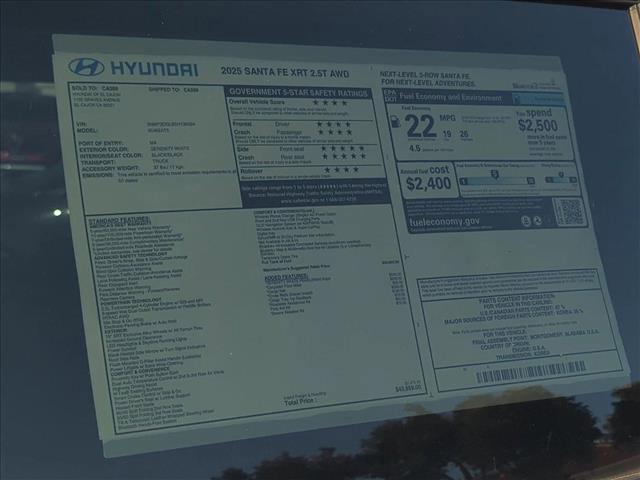Click the Side Crash Front seat stars
The width and height of the screenshot is (640, 480).
pos(342,149)
